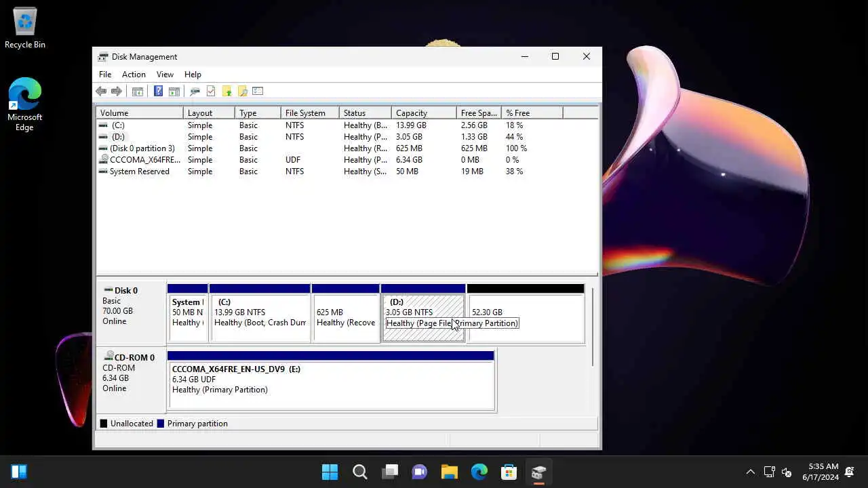Click the folder with magnifier toolbar icon

point(242,91)
